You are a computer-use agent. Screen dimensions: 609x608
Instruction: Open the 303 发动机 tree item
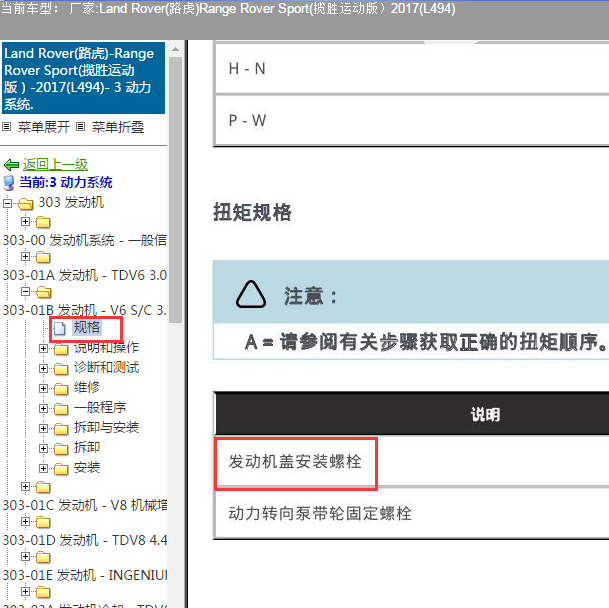[71, 202]
